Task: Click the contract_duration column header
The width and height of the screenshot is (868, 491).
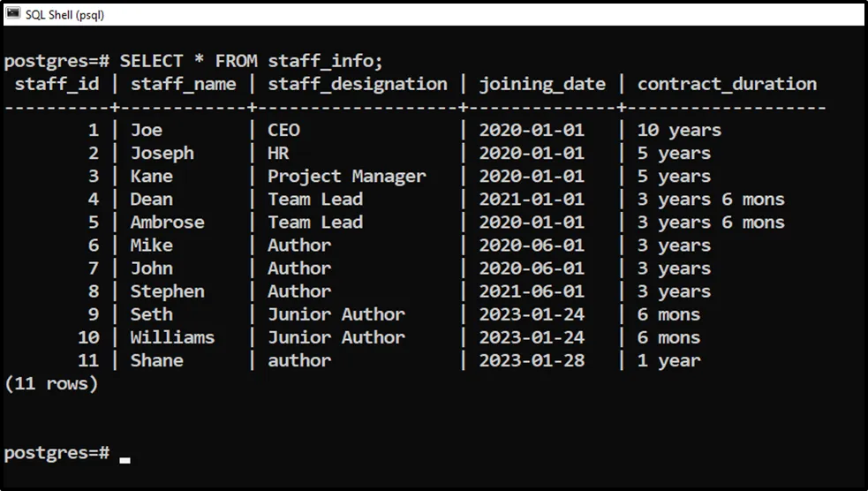Action: (727, 84)
